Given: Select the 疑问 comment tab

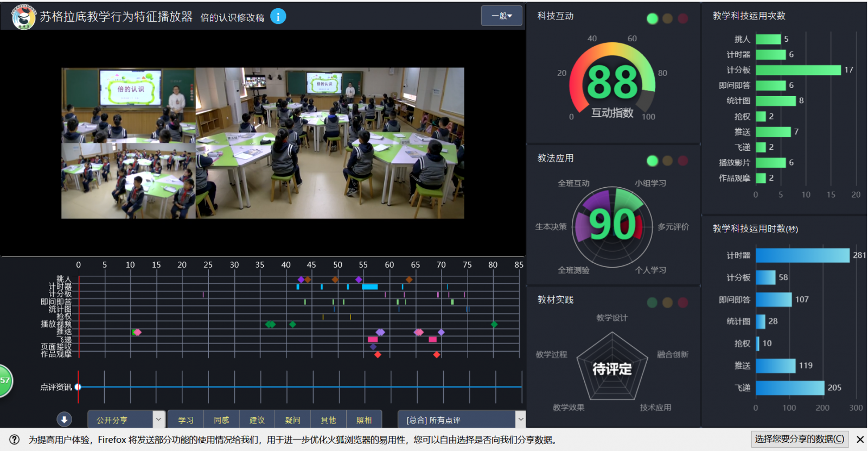Looking at the screenshot, I should (292, 420).
